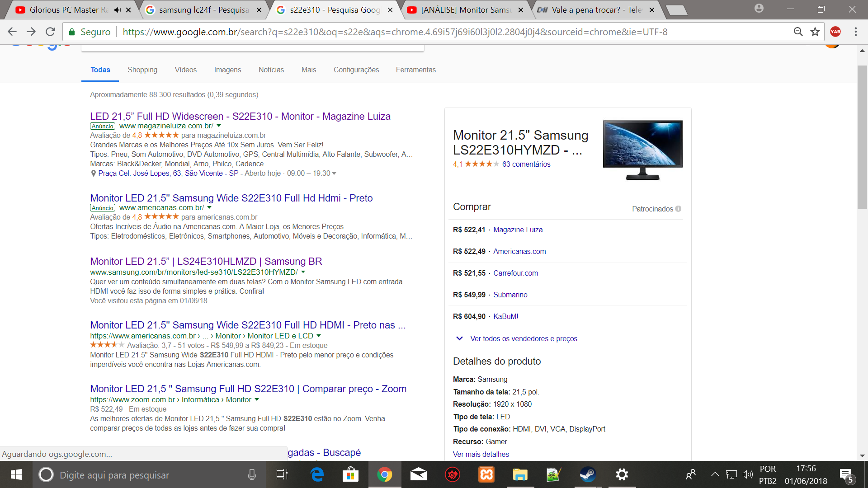Click the Cortana circle icon
Screen dimensions: 868x488
point(46,474)
